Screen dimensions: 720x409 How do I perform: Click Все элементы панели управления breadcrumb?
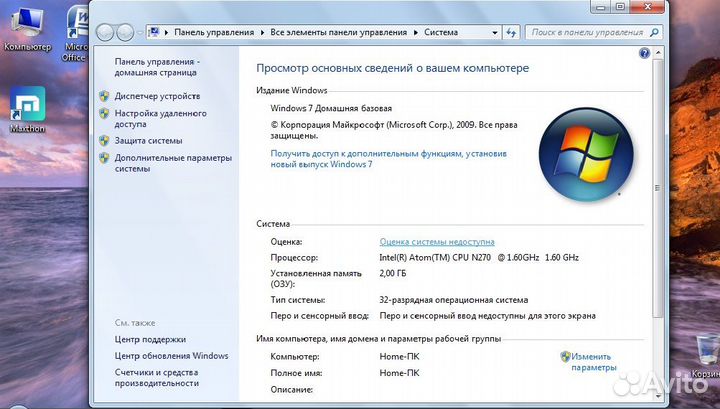(338, 33)
